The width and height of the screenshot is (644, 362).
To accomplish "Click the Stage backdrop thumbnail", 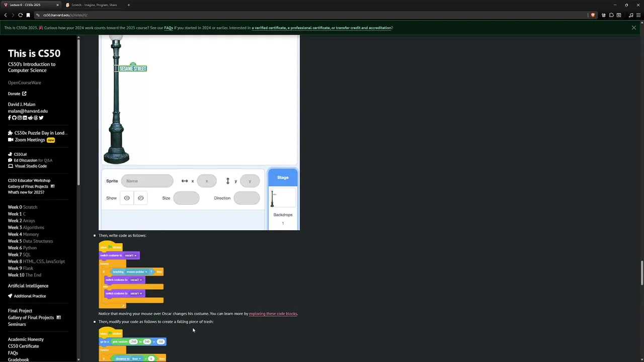I will pyautogui.click(x=283, y=198).
